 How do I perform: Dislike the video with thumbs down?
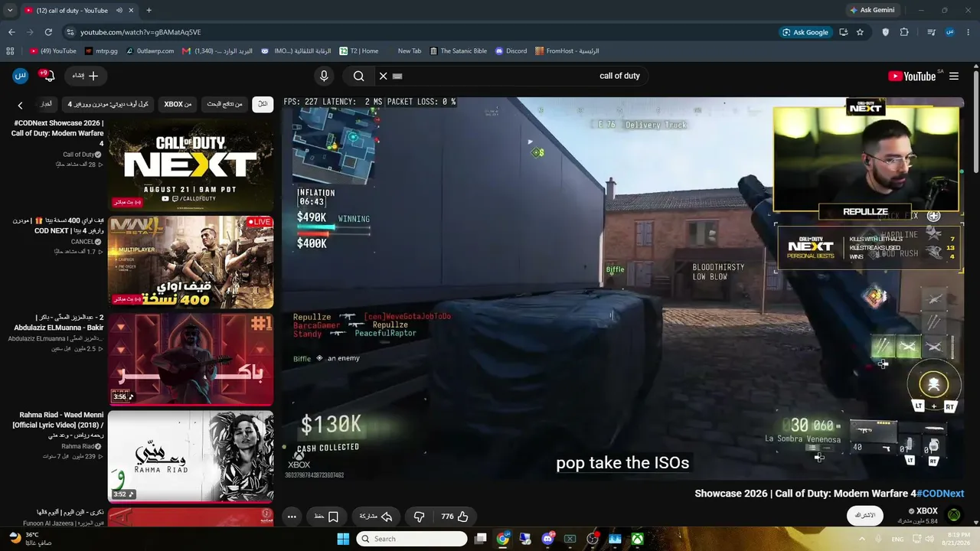(x=419, y=517)
